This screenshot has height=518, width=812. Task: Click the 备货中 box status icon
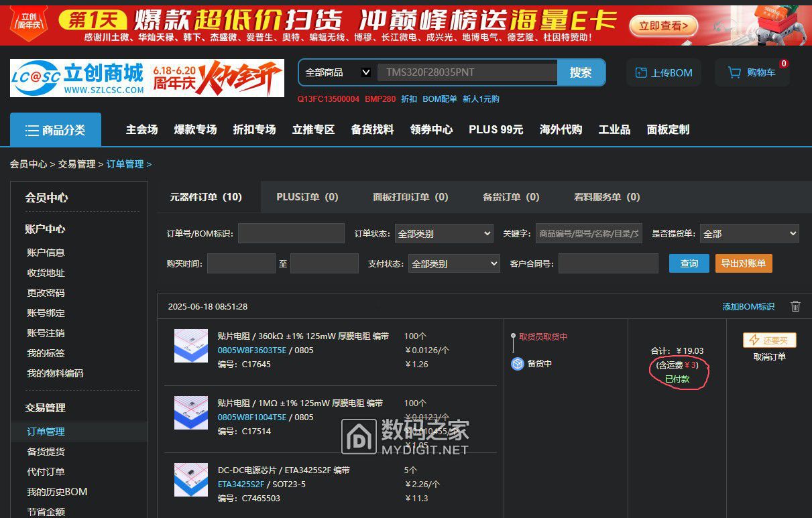coord(518,364)
